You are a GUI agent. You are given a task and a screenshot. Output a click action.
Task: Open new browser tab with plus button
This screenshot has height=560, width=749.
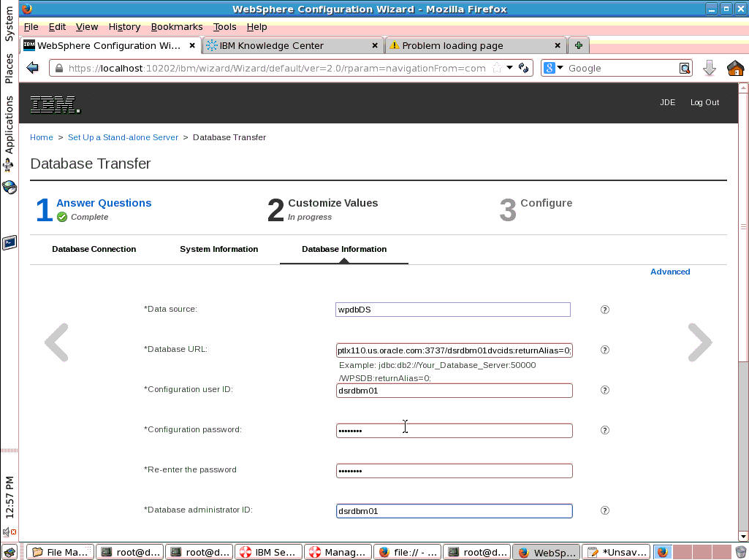(578, 45)
